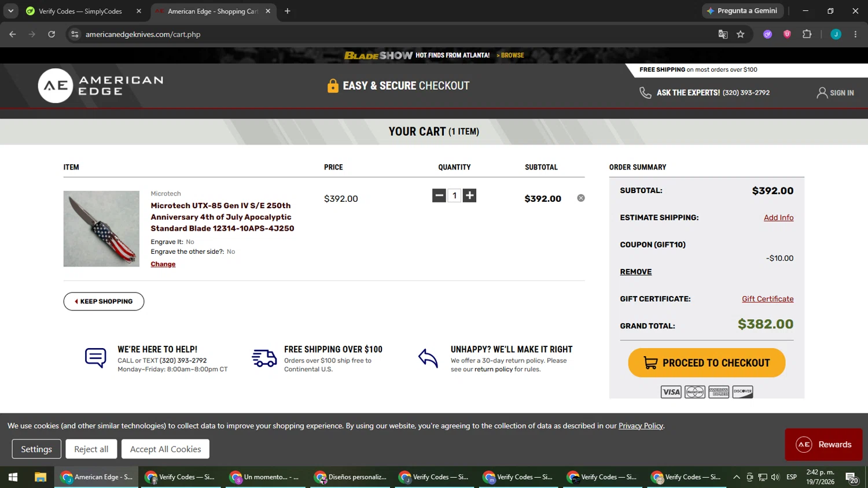Image resolution: width=868 pixels, height=488 pixels.
Task: Click Add Info for estimate shipping
Action: coord(778,217)
